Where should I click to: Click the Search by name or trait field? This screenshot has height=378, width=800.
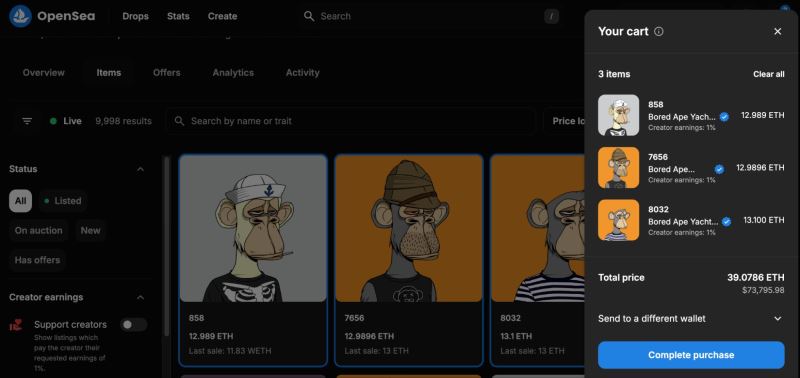point(352,121)
